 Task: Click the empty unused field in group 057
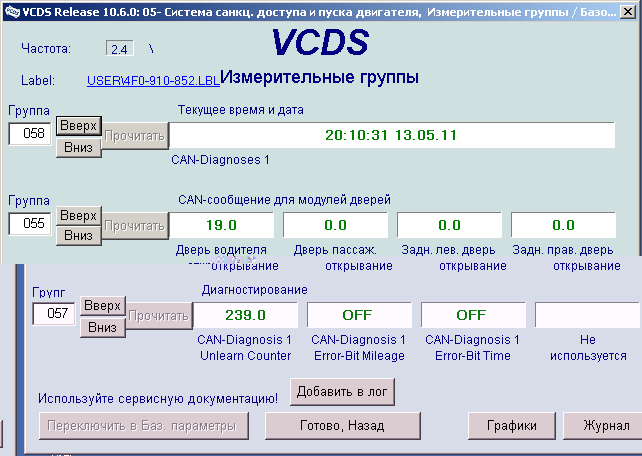587,315
